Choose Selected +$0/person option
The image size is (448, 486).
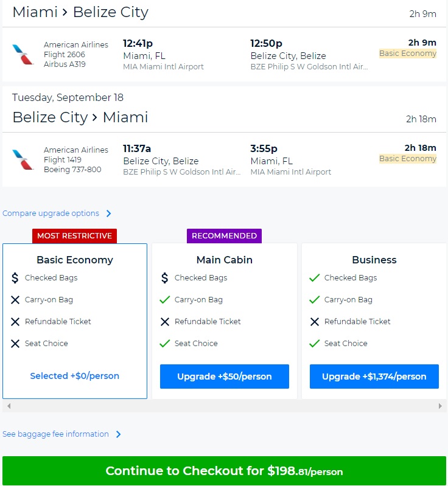tap(75, 376)
